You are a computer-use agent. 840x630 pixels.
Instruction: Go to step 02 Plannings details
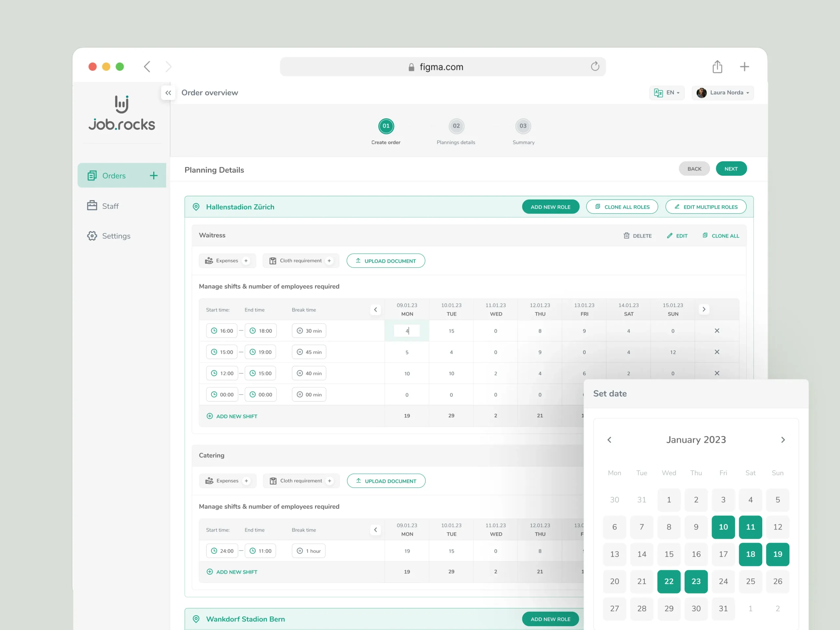coord(456,126)
